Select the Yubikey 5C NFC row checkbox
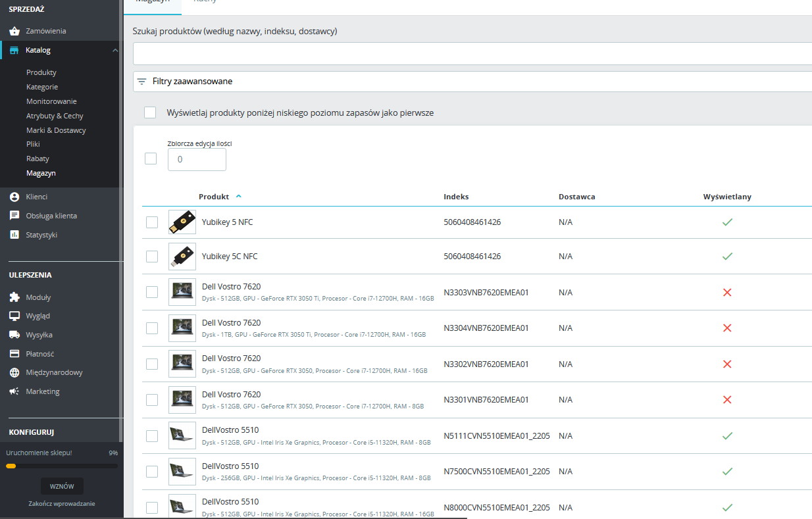This screenshot has width=812, height=519. (x=152, y=257)
